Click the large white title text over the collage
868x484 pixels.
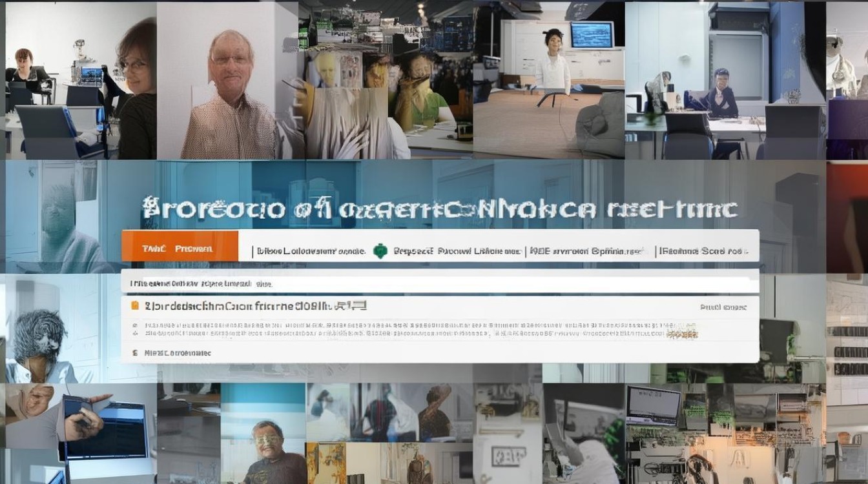pos(440,208)
